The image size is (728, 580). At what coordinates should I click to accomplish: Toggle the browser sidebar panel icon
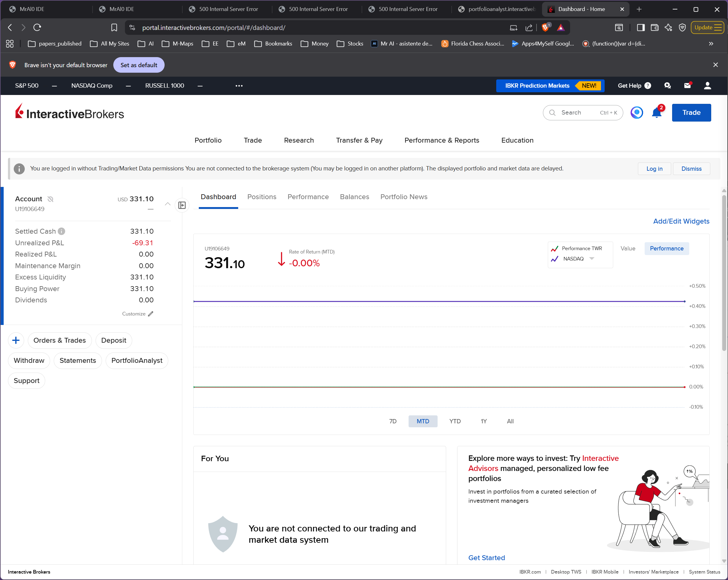coord(641,27)
